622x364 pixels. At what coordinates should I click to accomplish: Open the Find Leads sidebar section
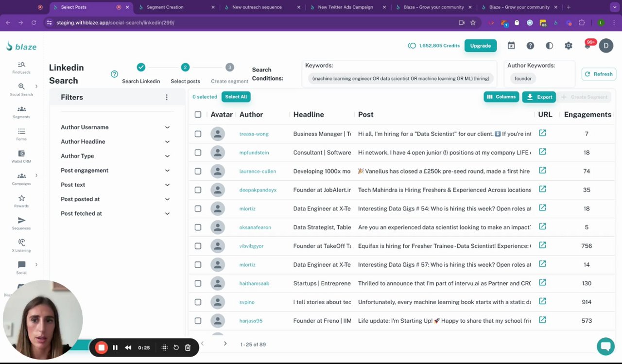coord(21,68)
